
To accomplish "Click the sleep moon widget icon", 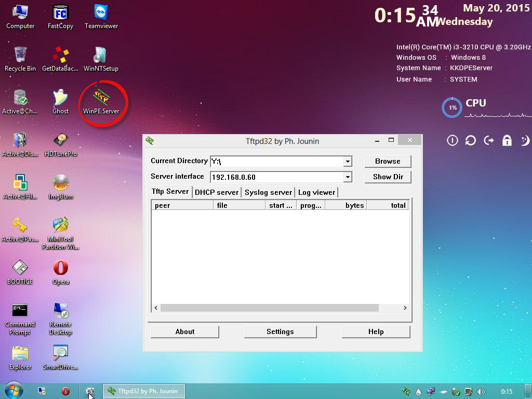I will [525, 140].
